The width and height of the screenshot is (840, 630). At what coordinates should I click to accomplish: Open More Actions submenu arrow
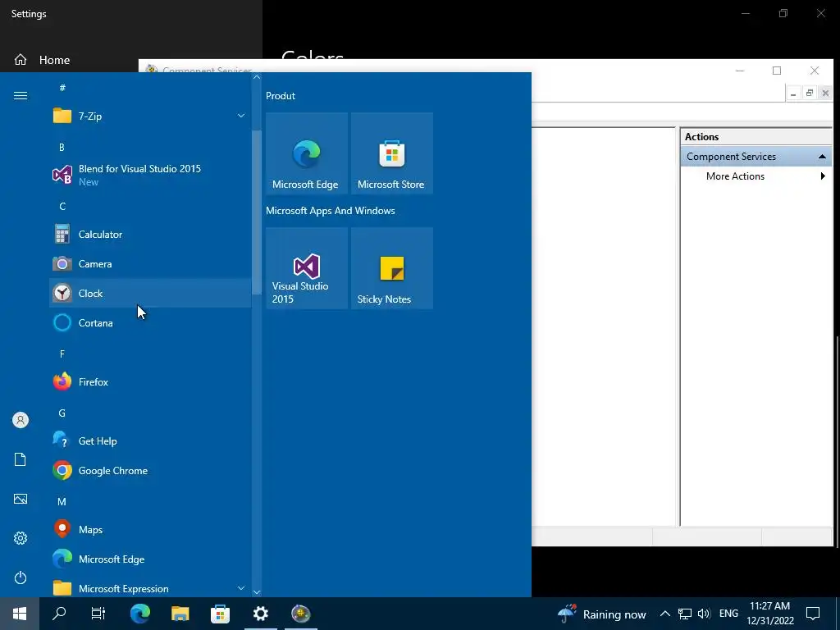click(823, 176)
